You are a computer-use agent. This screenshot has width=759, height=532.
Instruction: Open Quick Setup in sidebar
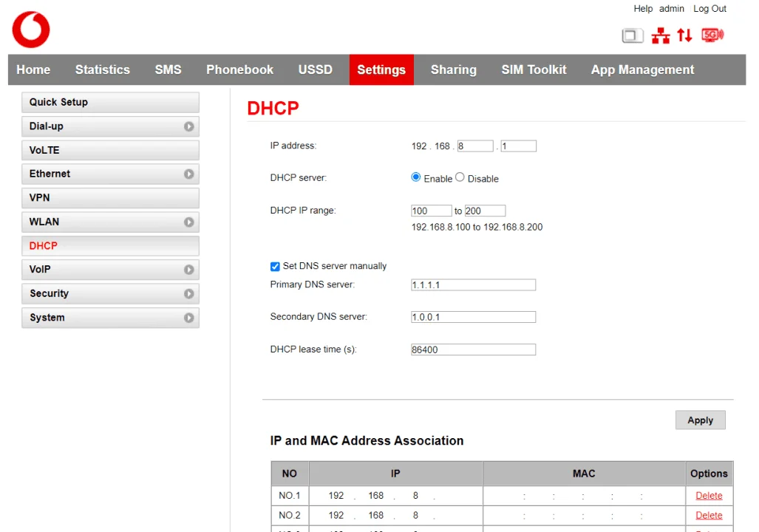point(110,102)
